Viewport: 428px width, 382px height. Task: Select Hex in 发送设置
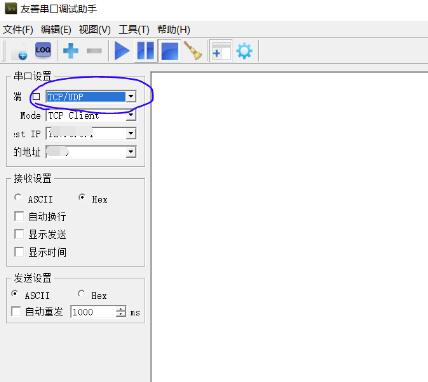81,293
